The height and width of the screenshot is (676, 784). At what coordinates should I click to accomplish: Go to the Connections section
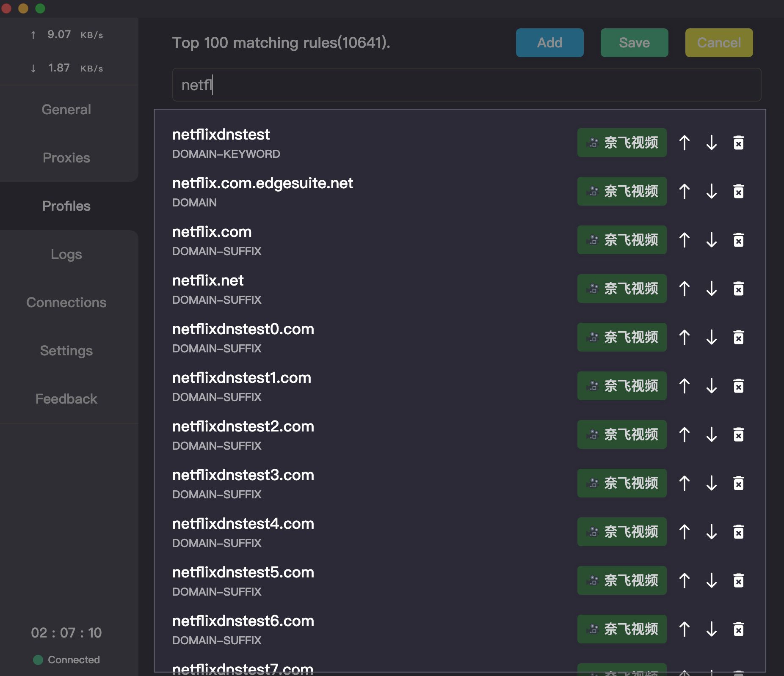coord(66,302)
